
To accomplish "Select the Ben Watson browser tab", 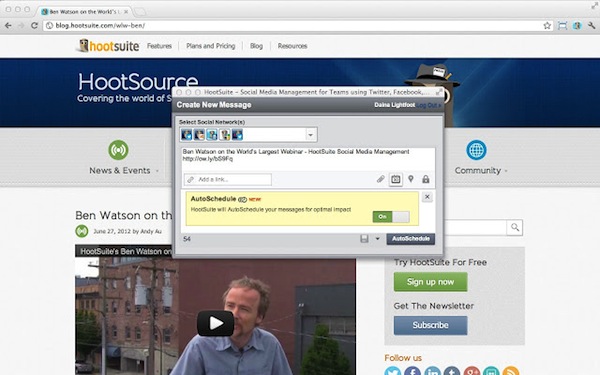I will pos(84,11).
